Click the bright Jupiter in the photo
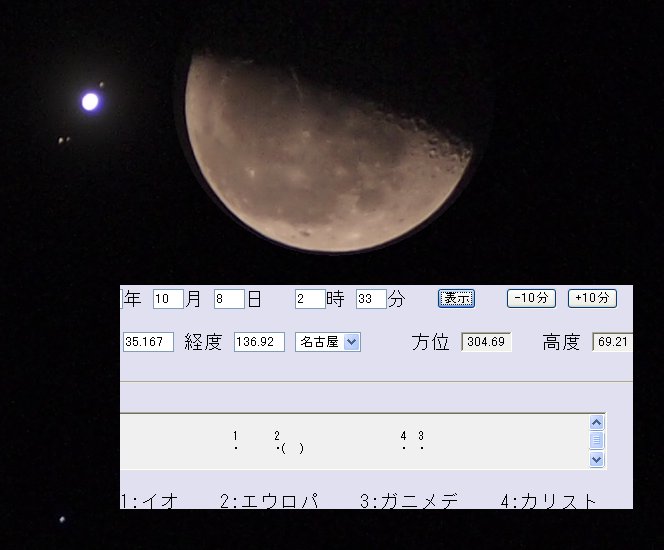Viewport: 664px width, 550px height. [90, 101]
